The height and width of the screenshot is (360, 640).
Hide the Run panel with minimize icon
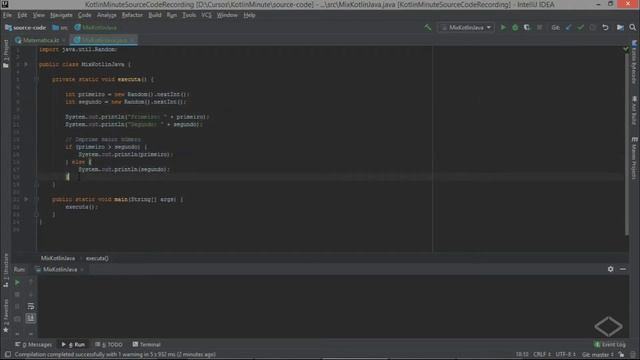point(623,269)
